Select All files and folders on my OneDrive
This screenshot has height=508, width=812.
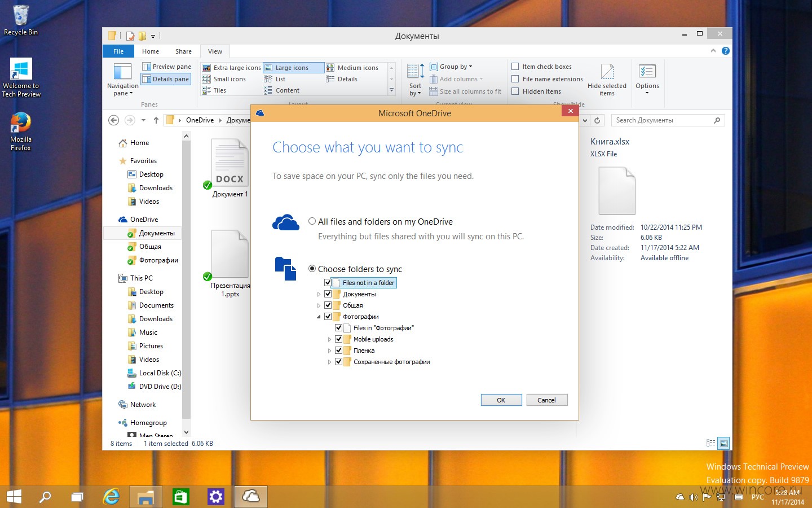[312, 221]
